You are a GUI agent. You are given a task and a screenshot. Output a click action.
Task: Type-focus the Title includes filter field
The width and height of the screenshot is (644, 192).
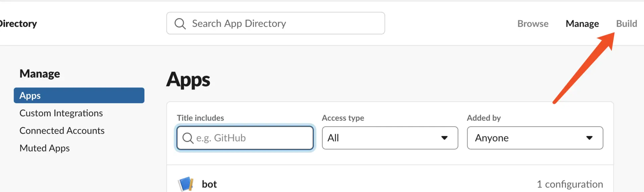(252, 138)
